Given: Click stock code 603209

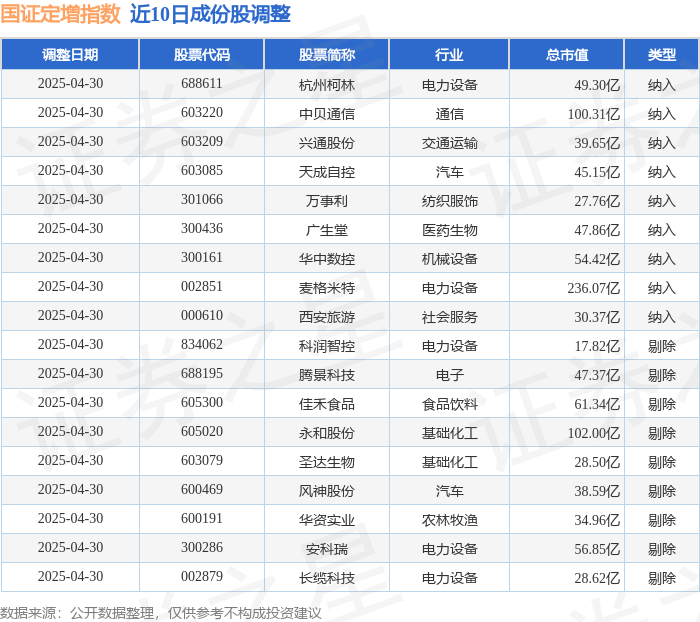Looking at the screenshot, I should pyautogui.click(x=202, y=142).
